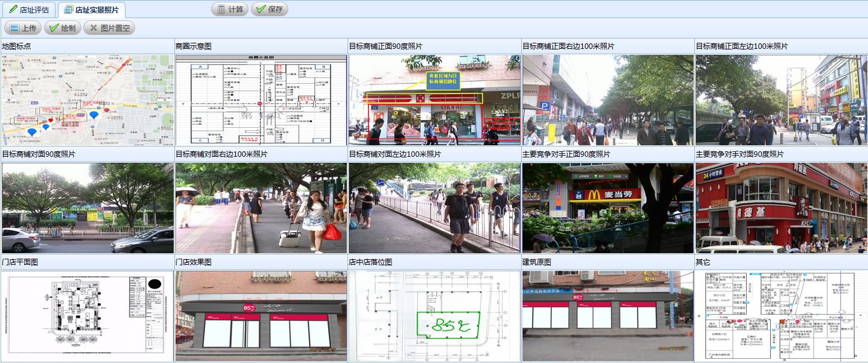Click the 图片置空 clear image button
This screenshot has height=363, width=868.
coord(109,28)
